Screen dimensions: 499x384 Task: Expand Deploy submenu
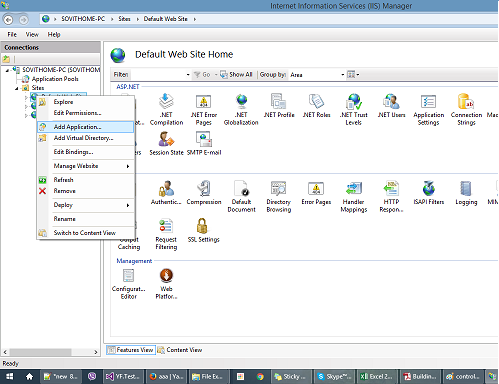(x=86, y=205)
